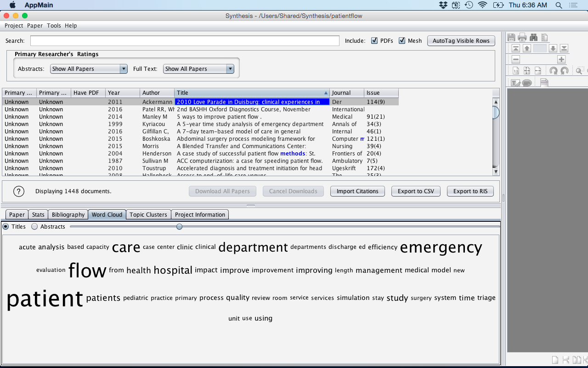Click the Import Citations button

[x=357, y=191]
